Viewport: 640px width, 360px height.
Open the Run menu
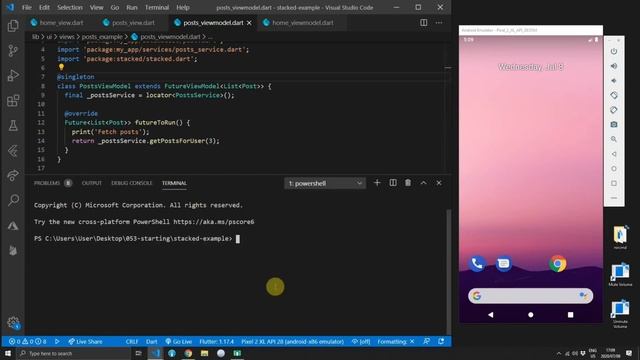(132, 7)
